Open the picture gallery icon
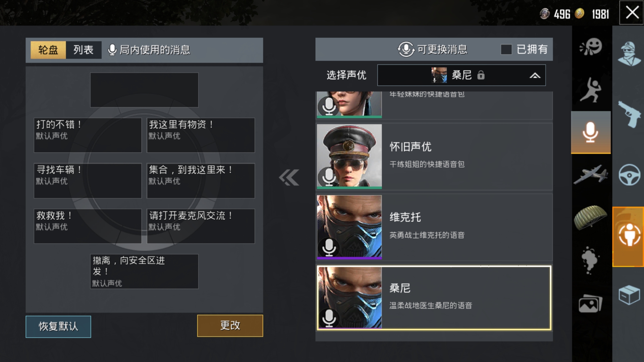Viewport: 644px width, 362px height. point(590,304)
